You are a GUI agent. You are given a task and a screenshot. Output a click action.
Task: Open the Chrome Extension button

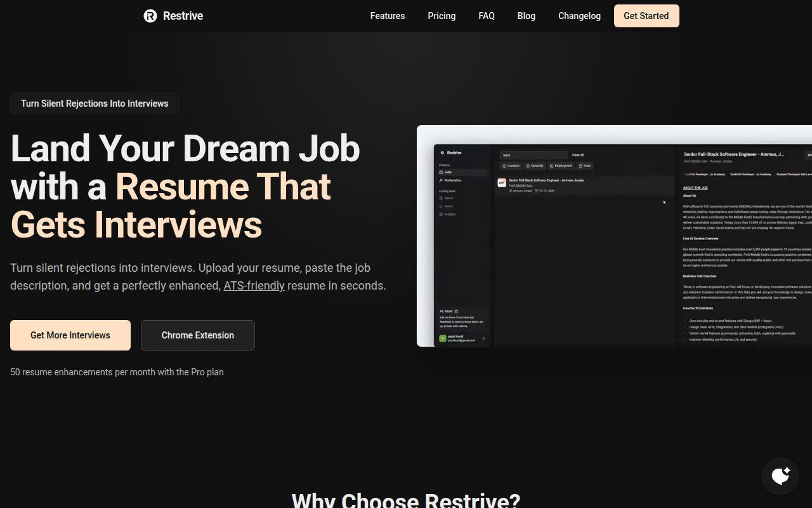(198, 335)
